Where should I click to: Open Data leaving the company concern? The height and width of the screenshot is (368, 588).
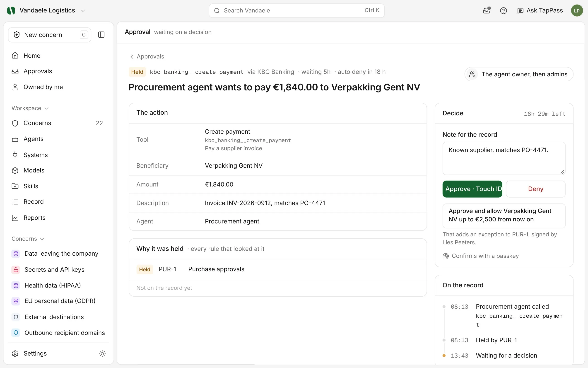(x=58, y=254)
